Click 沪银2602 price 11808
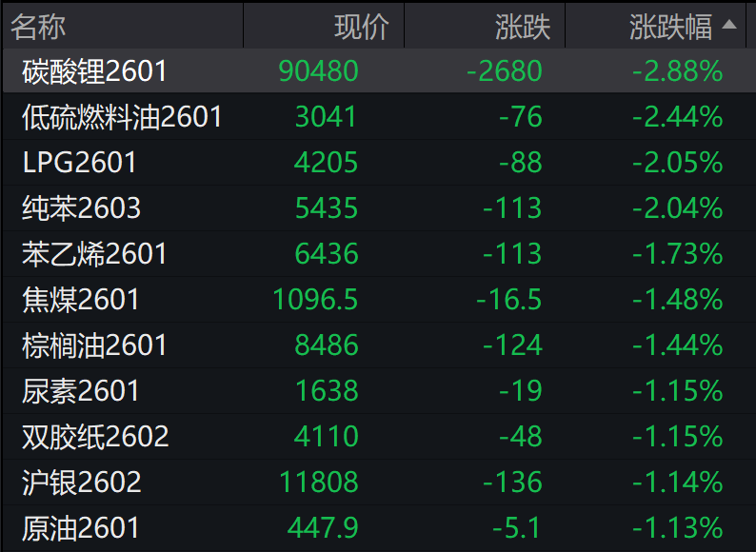This screenshot has height=552, width=756. click(319, 483)
